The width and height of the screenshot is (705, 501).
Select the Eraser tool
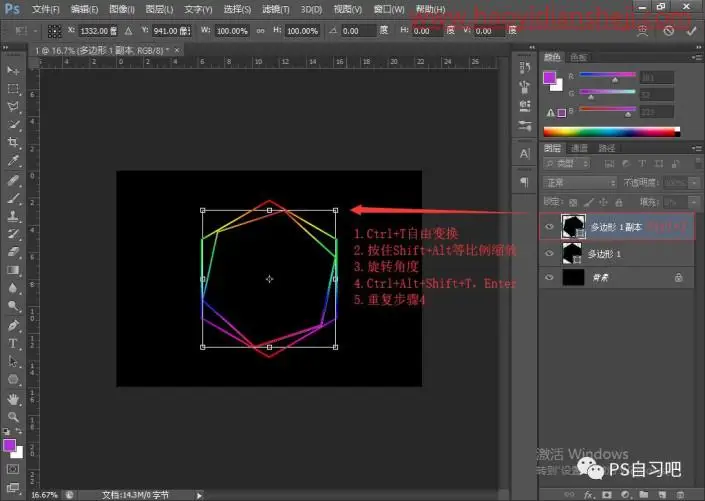coord(13,252)
